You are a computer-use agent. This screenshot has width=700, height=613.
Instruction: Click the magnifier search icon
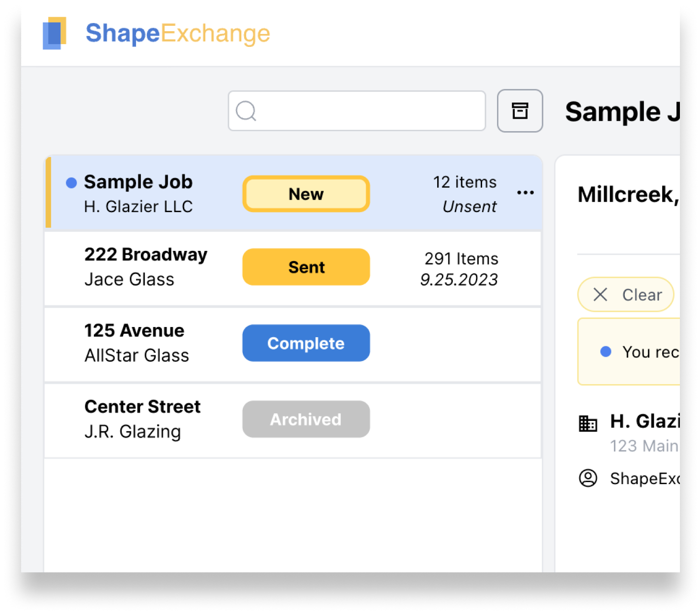[246, 111]
